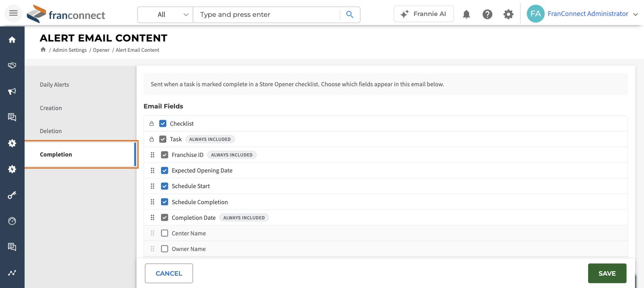Image resolution: width=644 pixels, height=288 pixels.
Task: Expand the FranConnect Administrator user menu
Action: pos(635,14)
